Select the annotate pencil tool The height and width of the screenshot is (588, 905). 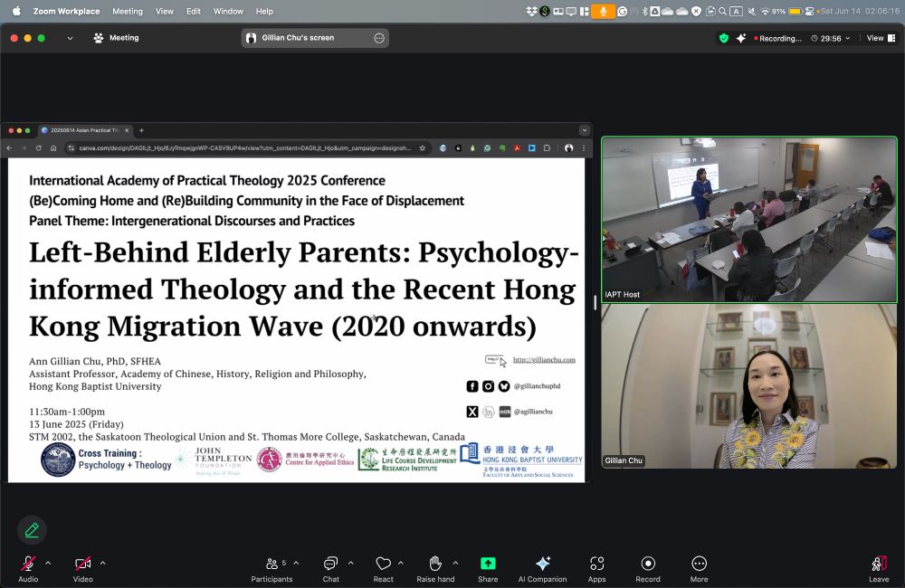tap(32, 530)
